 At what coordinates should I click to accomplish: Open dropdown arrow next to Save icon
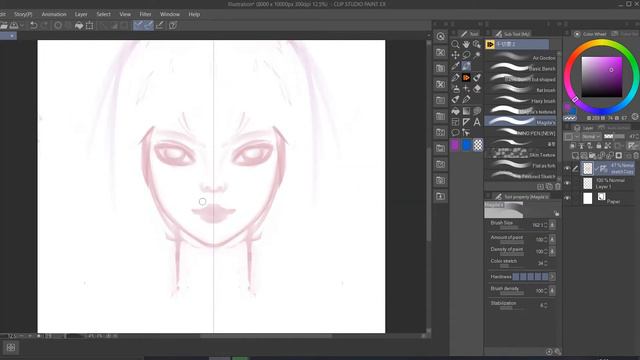pyautogui.click(x=22, y=25)
